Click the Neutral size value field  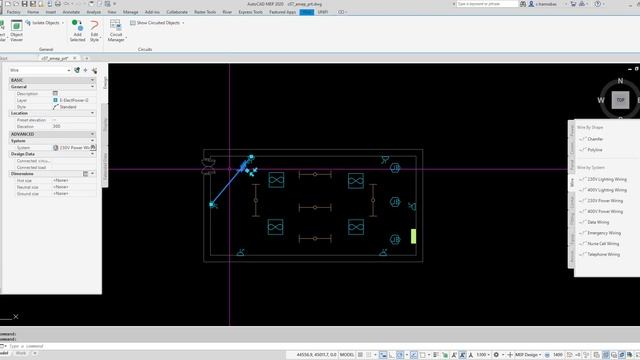coord(74,187)
